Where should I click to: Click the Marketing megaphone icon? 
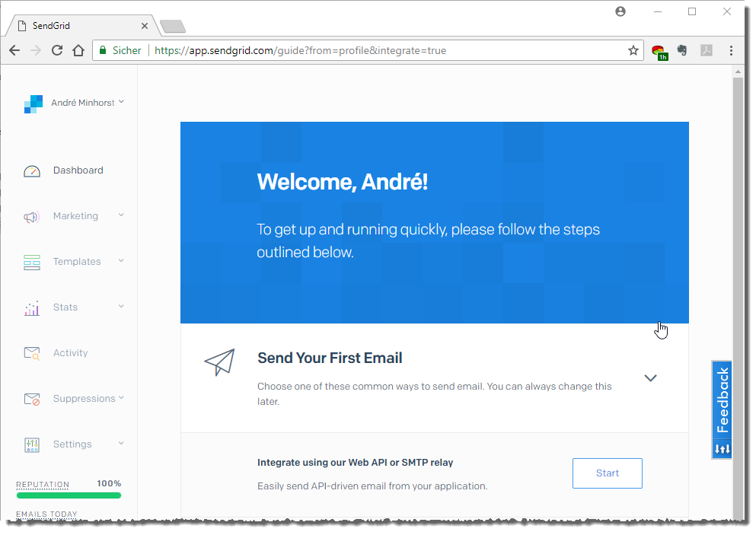click(x=31, y=217)
